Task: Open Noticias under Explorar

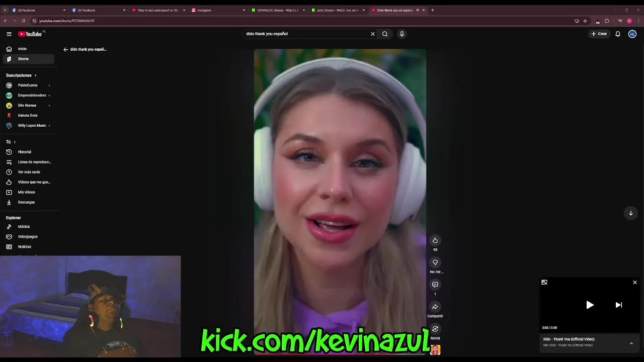Action: tap(29, 247)
